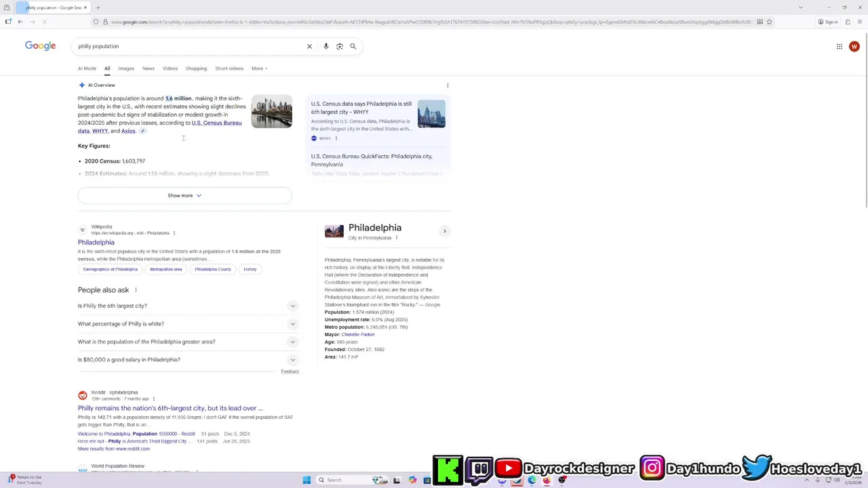Expand 'What percentage of Philly is white?'
Image resolution: width=868 pixels, height=488 pixels.
coord(188,324)
